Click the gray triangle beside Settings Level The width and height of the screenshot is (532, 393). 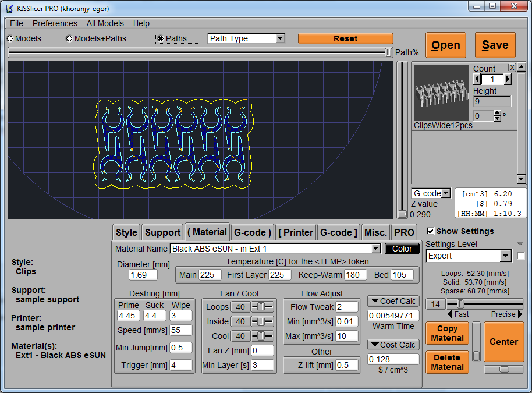pos(520,244)
